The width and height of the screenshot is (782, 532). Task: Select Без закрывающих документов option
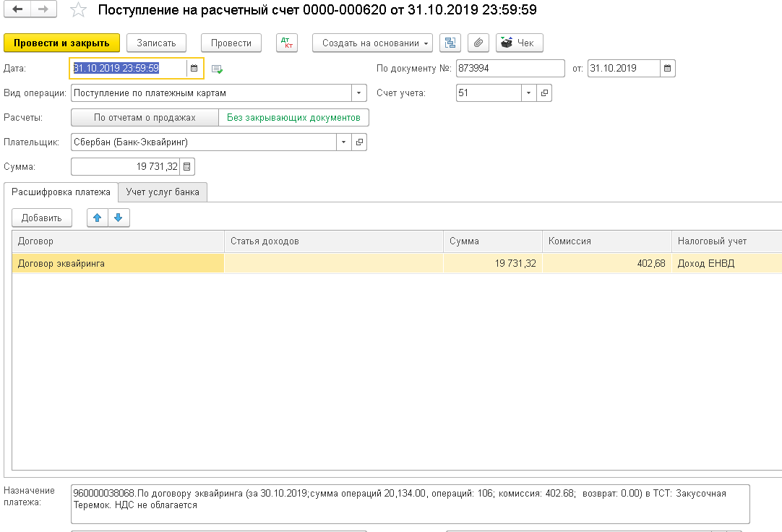[293, 117]
